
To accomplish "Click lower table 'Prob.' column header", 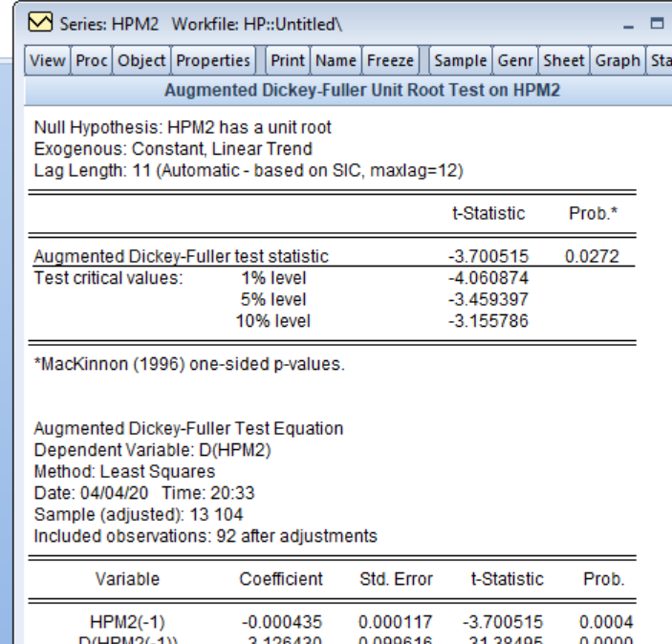I will pyautogui.click(x=603, y=579).
